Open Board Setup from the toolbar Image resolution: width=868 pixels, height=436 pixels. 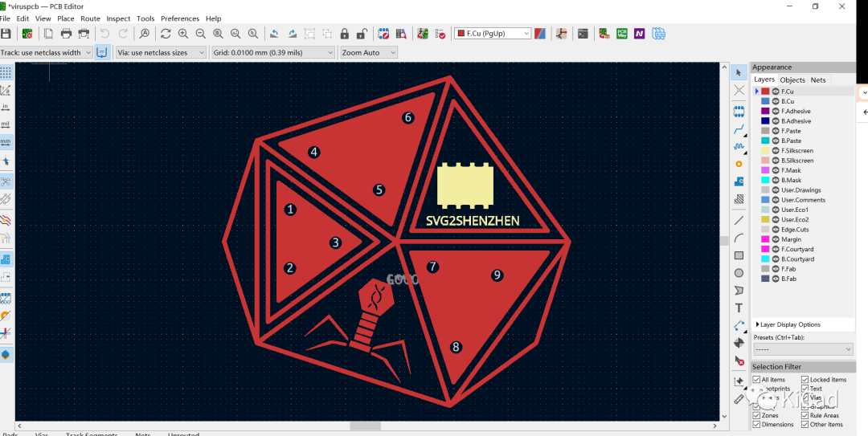(27, 34)
